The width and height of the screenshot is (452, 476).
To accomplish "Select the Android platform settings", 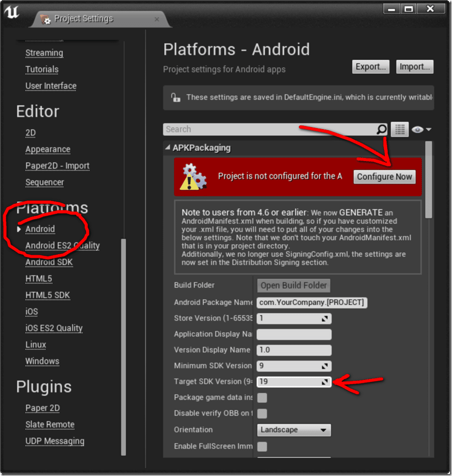I will tap(40, 229).
